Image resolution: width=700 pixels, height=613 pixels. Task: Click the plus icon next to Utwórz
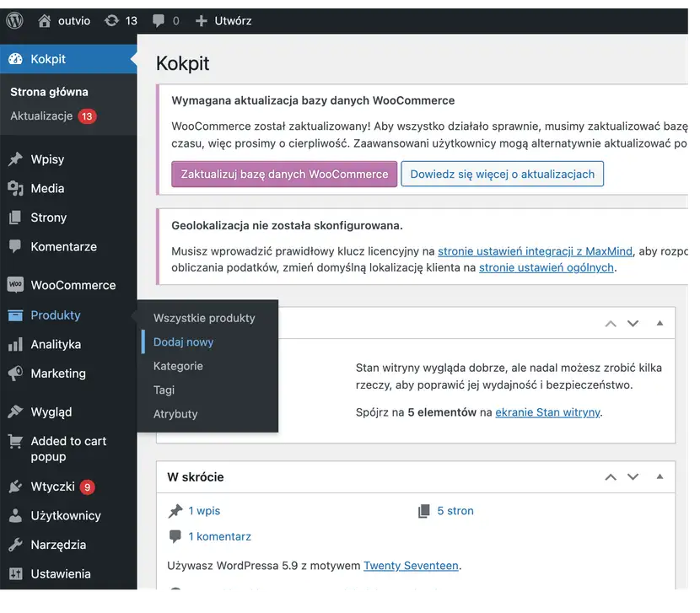pos(202,21)
